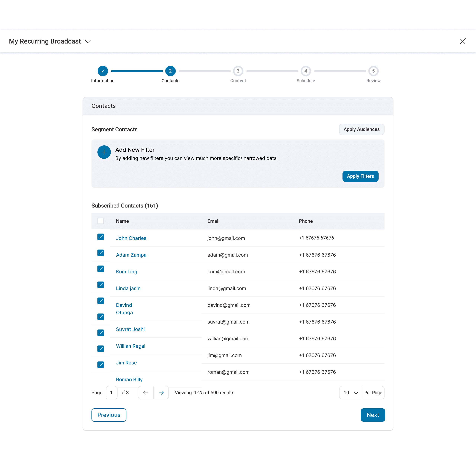Uncheck the Kum Ling row checkbox
Screen dimensions: 476x463
101,269
